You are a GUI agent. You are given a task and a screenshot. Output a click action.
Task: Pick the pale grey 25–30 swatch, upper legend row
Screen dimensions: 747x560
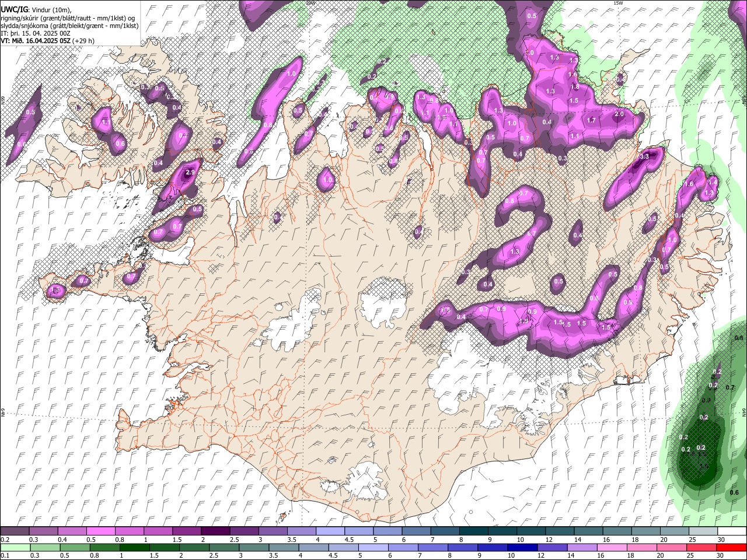[703, 531]
